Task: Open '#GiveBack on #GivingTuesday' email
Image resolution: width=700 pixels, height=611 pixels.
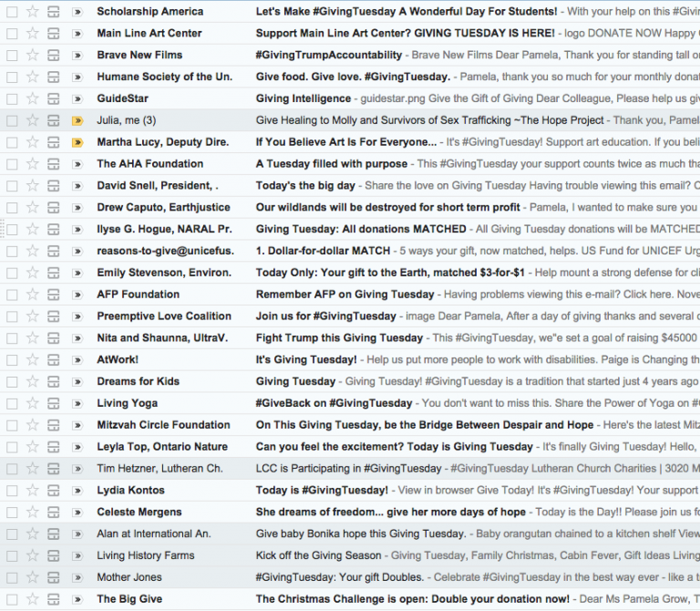Action: [334, 403]
